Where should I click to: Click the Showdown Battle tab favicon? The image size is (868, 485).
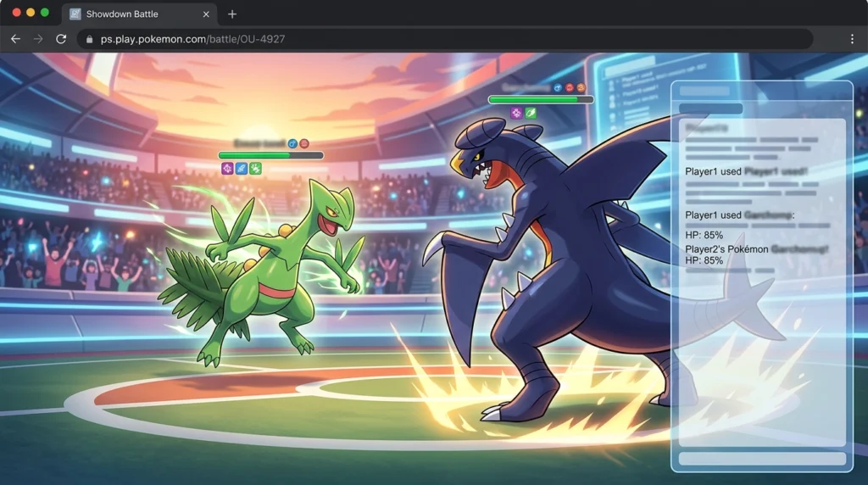pyautogui.click(x=75, y=14)
